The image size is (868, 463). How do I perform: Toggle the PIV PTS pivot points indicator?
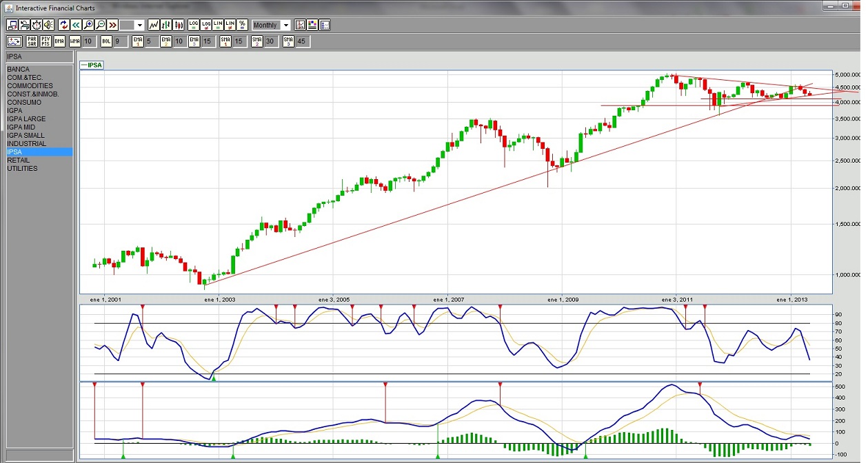46,41
